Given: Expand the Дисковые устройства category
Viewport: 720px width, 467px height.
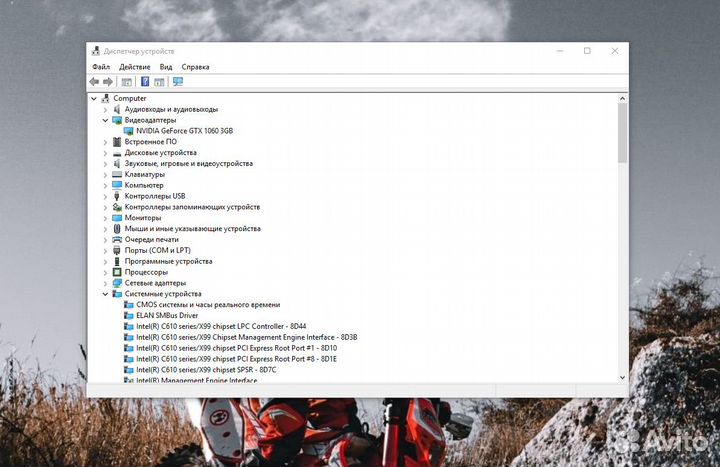Looking at the screenshot, I should point(106,153).
